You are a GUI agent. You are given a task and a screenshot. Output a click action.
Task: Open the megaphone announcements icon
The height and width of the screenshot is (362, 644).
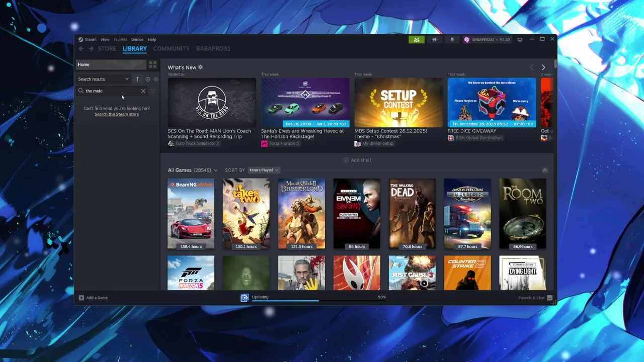click(x=435, y=40)
